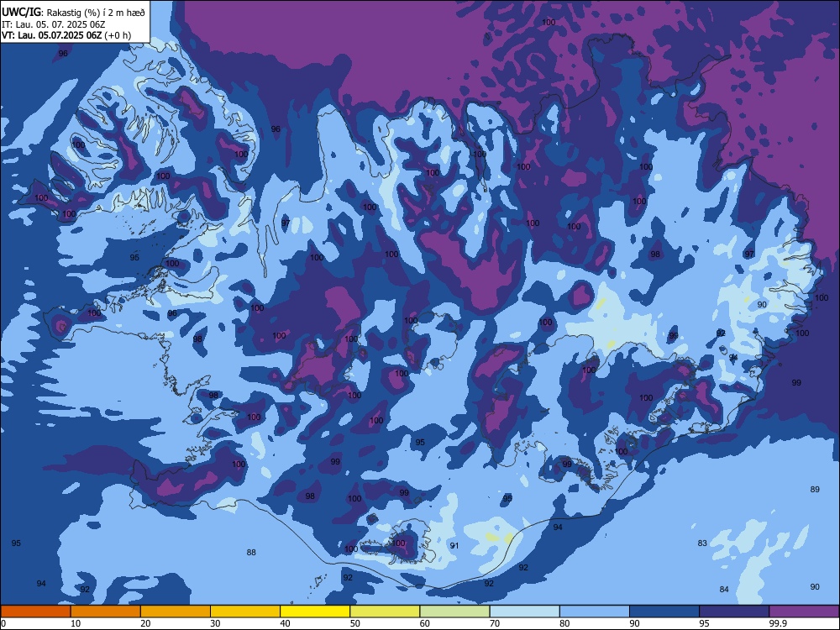Click the "IT: Lau. 05. 07. 2025 06Z" line

[53, 24]
